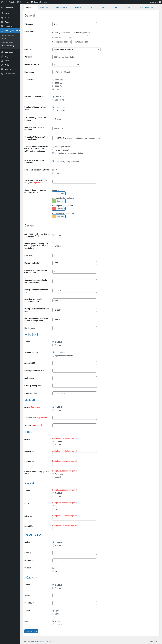Open the twilio SMS link
This screenshot has height=644, width=162.
31,335
